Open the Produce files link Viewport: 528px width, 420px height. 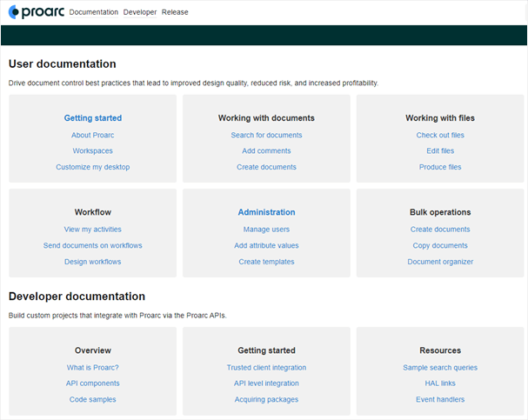pos(440,167)
